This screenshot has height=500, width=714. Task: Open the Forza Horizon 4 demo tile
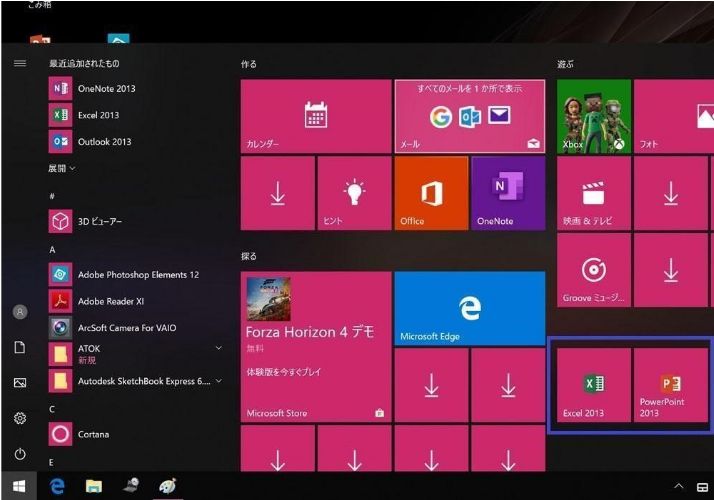pyautogui.click(x=315, y=346)
